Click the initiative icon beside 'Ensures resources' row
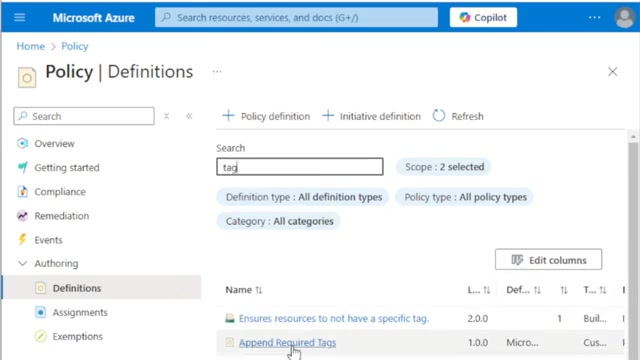Viewport: 640px width, 360px height. [x=230, y=318]
